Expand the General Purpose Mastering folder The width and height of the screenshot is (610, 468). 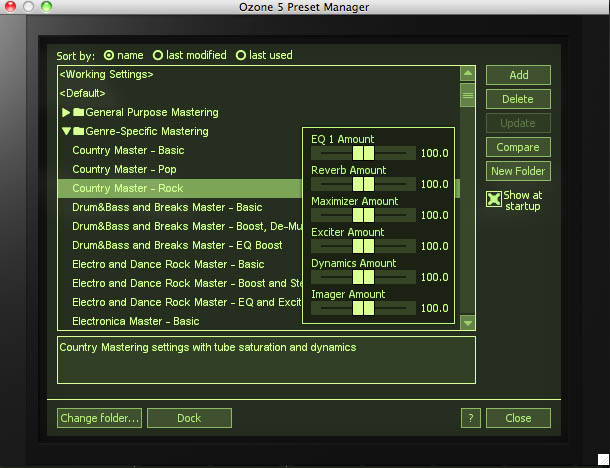click(x=66, y=112)
